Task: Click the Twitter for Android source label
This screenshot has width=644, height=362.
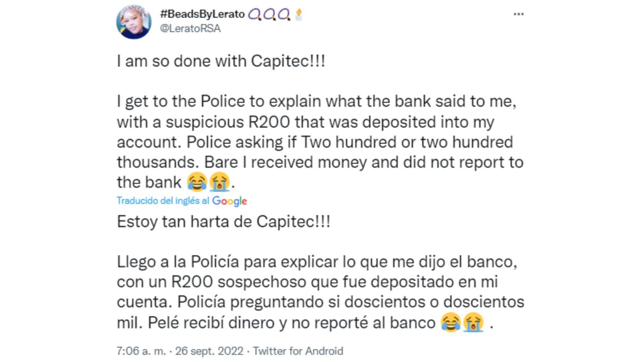Action: click(298, 351)
